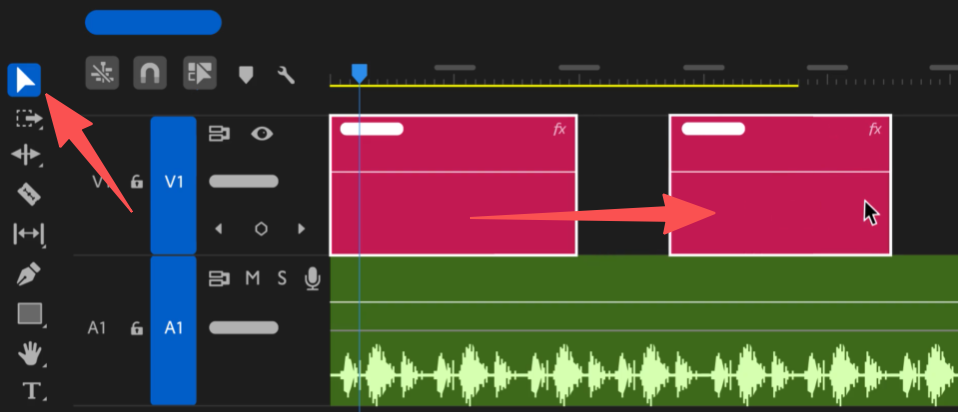
Task: Select the Slip tool
Action: point(29,234)
